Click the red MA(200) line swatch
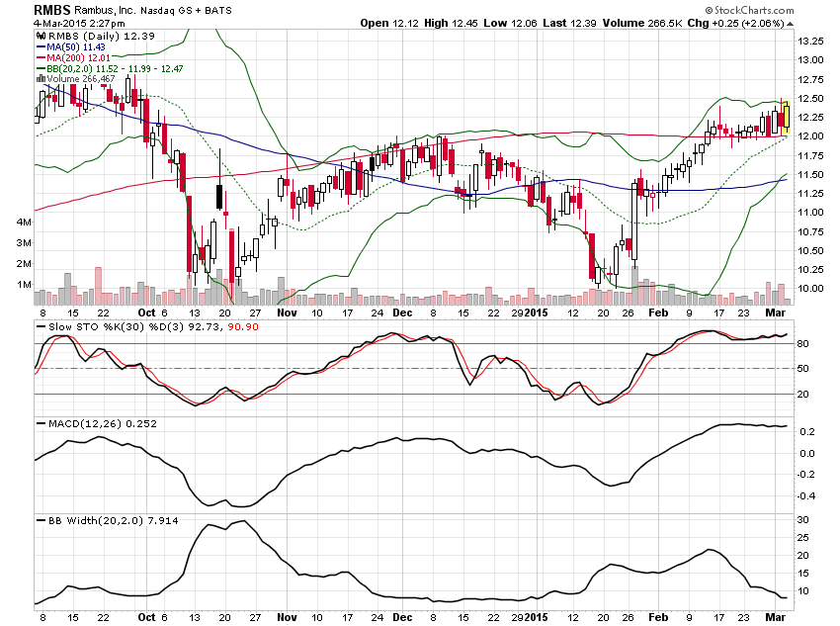The height and width of the screenshot is (626, 840). click(41, 58)
